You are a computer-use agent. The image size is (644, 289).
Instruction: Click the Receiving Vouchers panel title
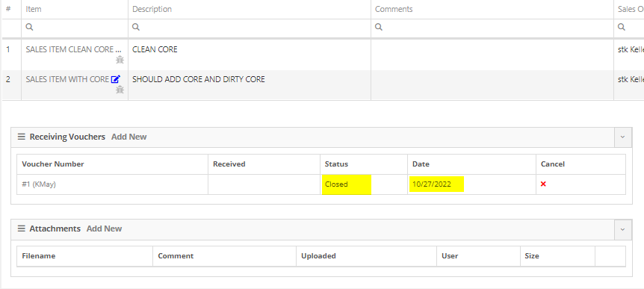pyautogui.click(x=67, y=137)
